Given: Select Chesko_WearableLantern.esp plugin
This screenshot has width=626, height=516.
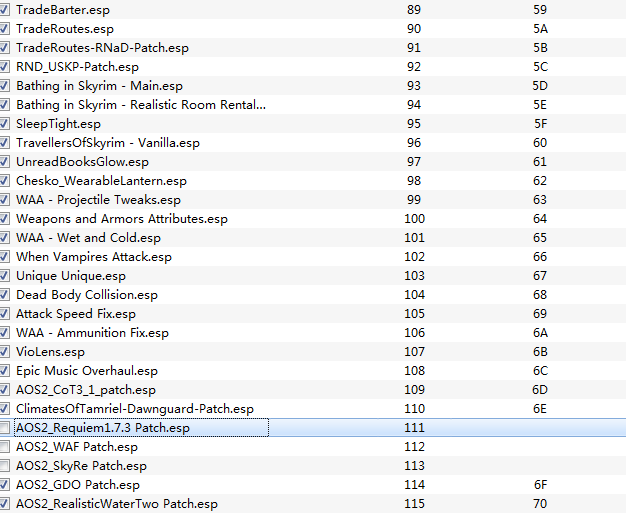Looking at the screenshot, I should click(101, 181).
